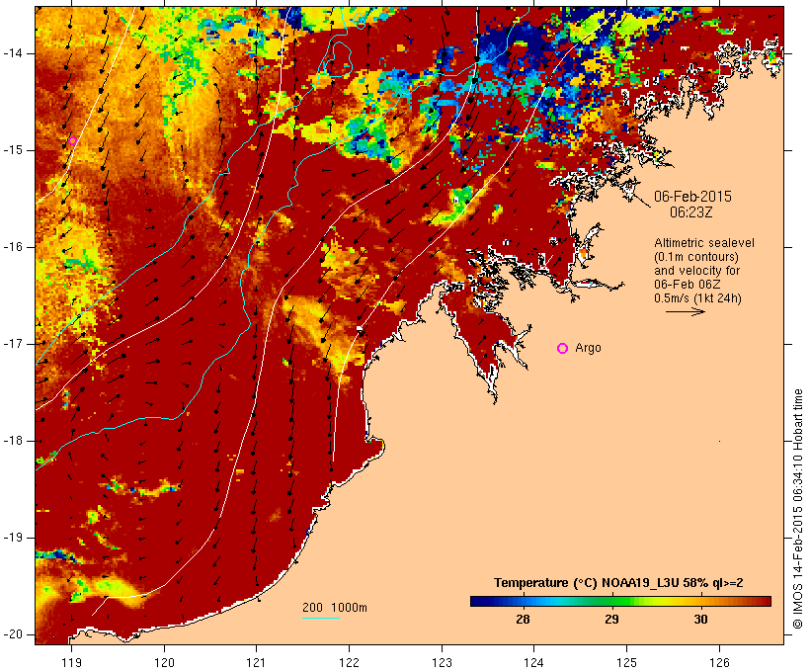Screen dimensions: 810x672
Task: Click the '121' longitude axis label
Action: tap(256, 662)
